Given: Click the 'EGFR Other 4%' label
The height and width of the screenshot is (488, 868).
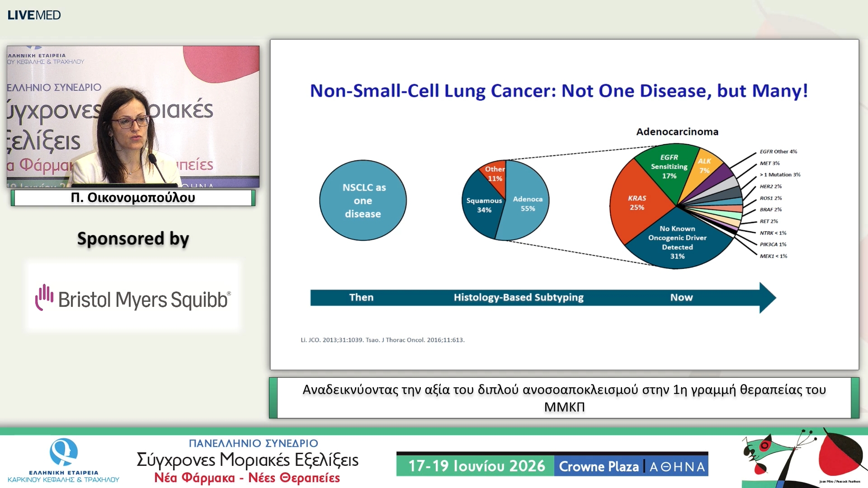Looking at the screenshot, I should [778, 151].
